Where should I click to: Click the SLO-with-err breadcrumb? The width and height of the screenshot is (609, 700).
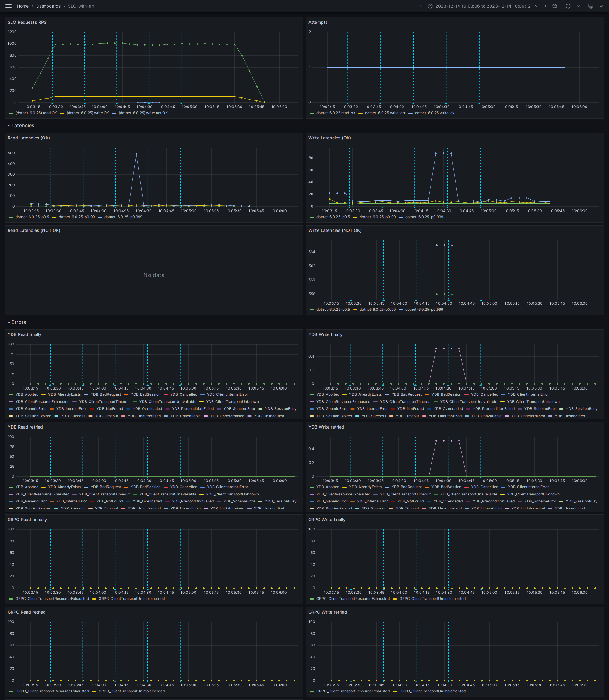(x=81, y=6)
